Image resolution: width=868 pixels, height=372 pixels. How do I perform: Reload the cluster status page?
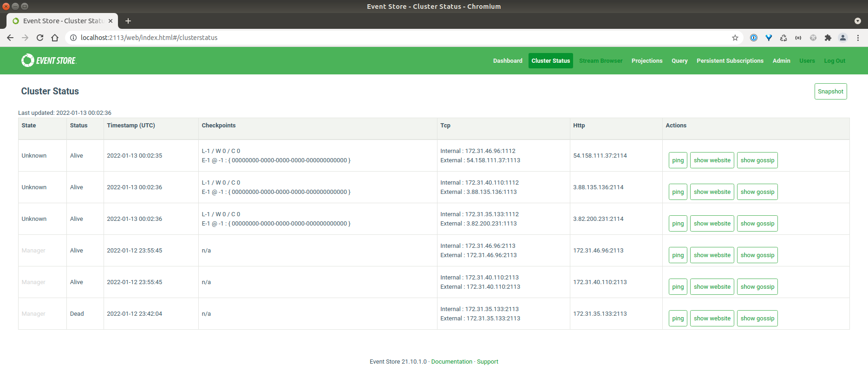pyautogui.click(x=40, y=38)
